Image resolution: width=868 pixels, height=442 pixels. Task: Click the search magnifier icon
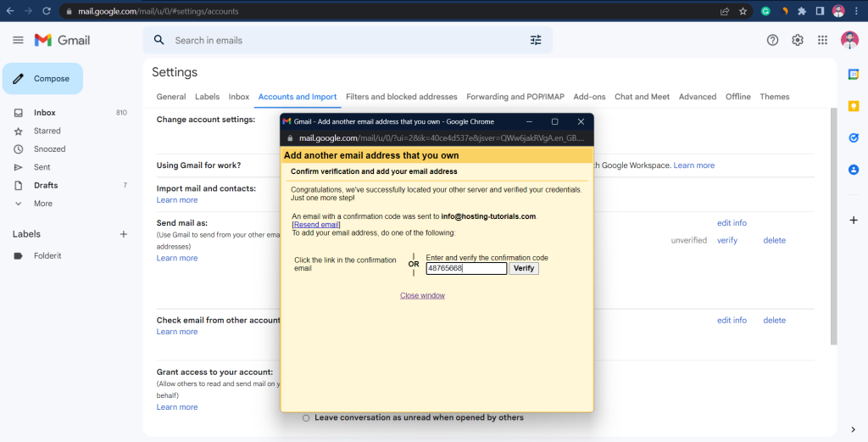click(x=159, y=40)
